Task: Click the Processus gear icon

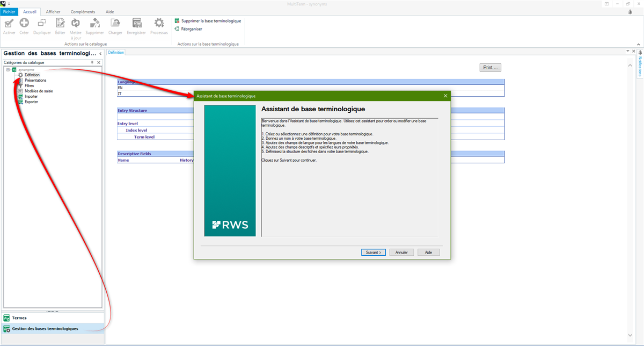Action: pos(159,23)
